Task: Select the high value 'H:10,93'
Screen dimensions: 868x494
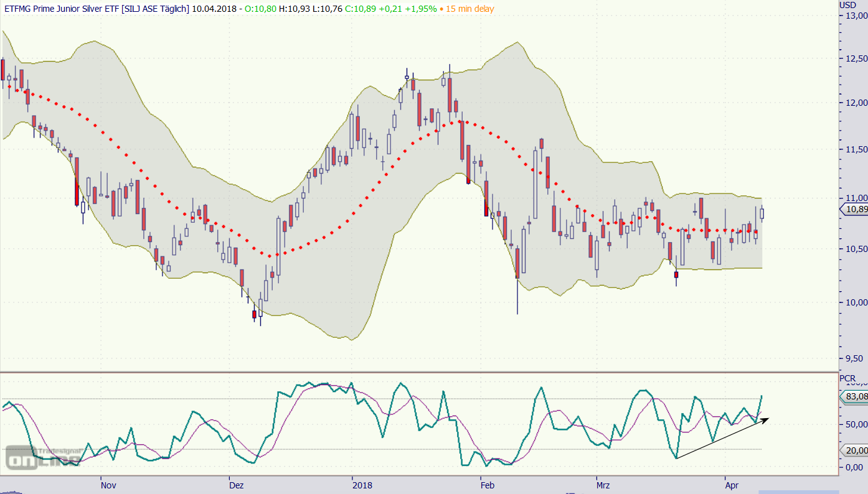Action: coord(295,9)
